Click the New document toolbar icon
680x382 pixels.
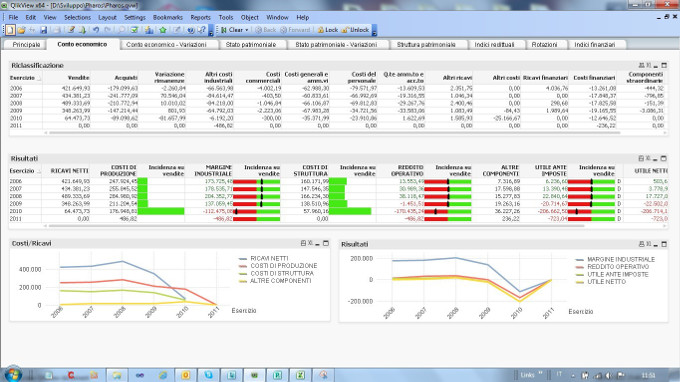[x=10, y=30]
